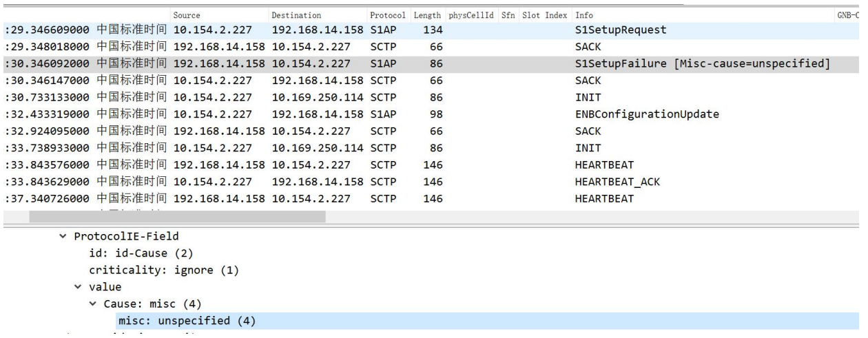
Task: Click the packet list horizontal scrollbar
Action: 177,217
